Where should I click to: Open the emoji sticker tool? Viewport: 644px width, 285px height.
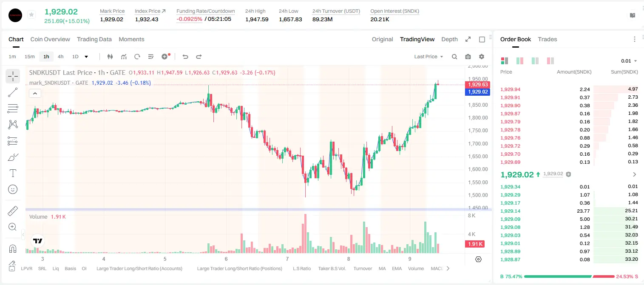point(13,189)
